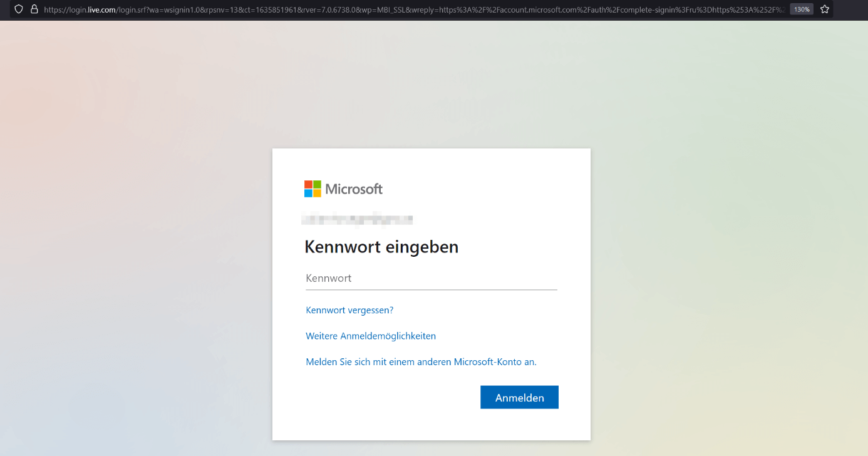The height and width of the screenshot is (456, 868).
Task: Open Weitere Anmeldemöglichkeiten link
Action: [371, 336]
